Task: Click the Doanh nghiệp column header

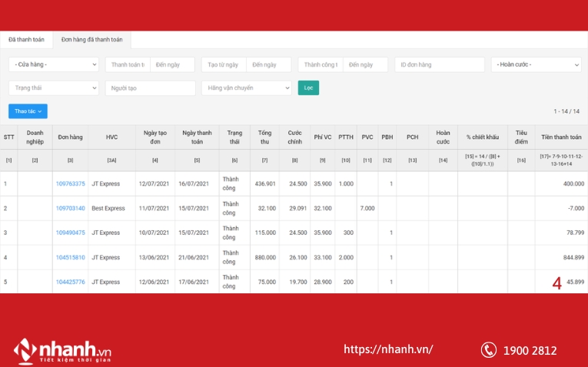Action: pyautogui.click(x=35, y=137)
